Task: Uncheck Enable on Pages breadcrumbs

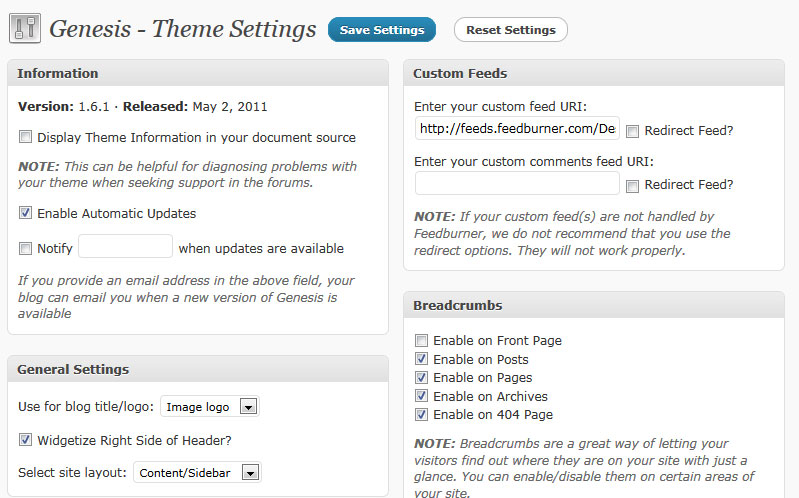Action: [422, 377]
